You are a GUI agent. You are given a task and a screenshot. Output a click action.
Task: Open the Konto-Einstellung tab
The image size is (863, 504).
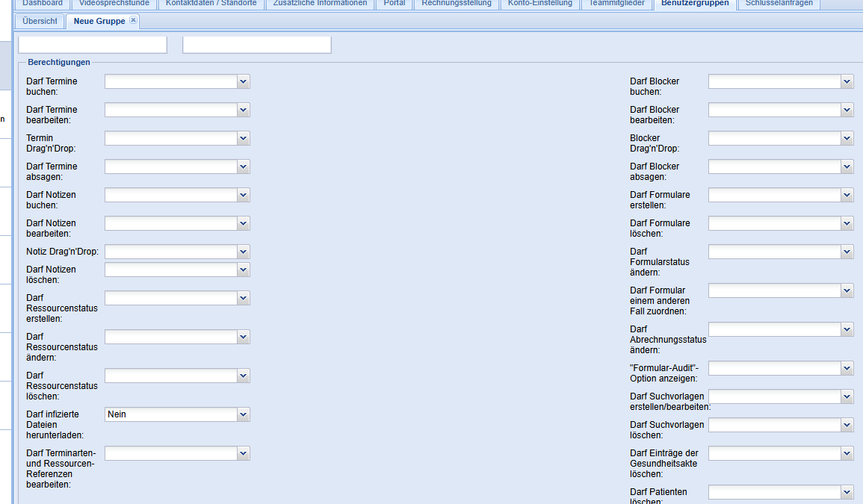(x=539, y=4)
